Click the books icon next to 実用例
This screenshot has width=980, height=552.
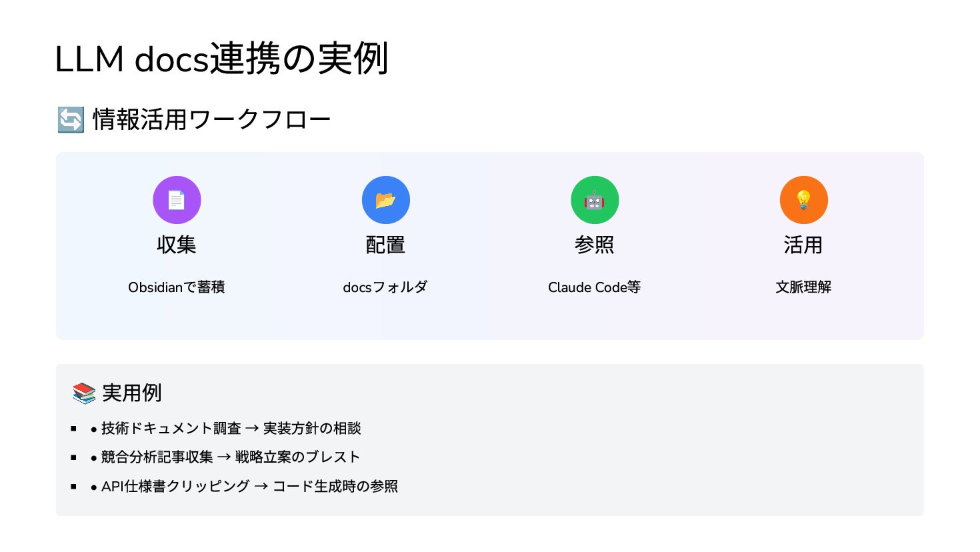click(x=84, y=393)
